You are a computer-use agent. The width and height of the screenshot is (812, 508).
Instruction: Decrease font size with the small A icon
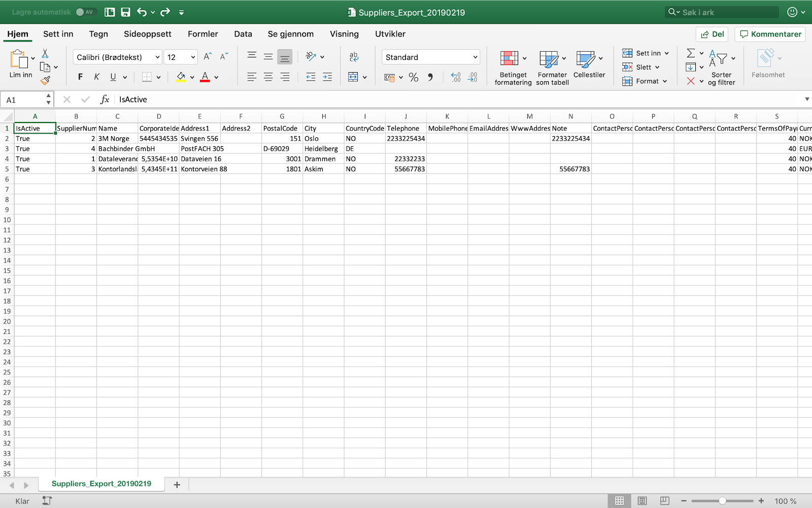(224, 57)
